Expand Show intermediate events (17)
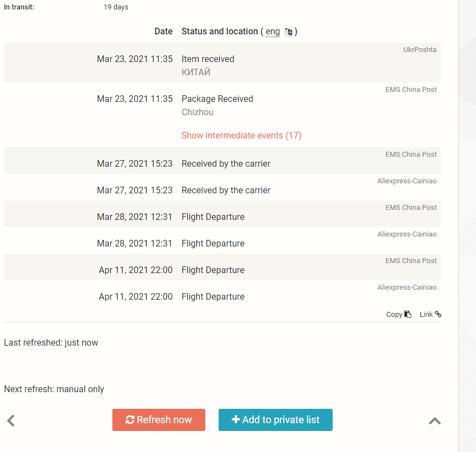The height and width of the screenshot is (452, 476). [241, 136]
